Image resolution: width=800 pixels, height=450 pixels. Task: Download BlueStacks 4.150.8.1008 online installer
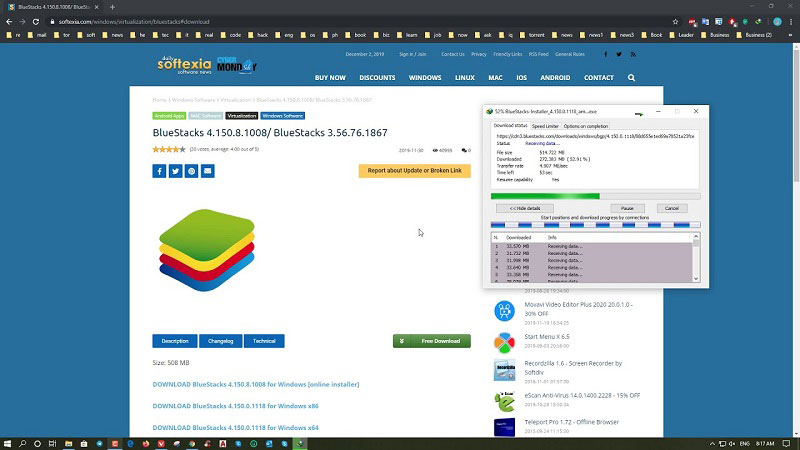coord(256,385)
